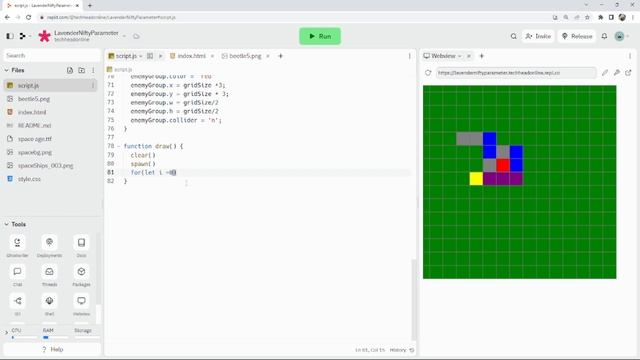Collapse the Files section

7,70
